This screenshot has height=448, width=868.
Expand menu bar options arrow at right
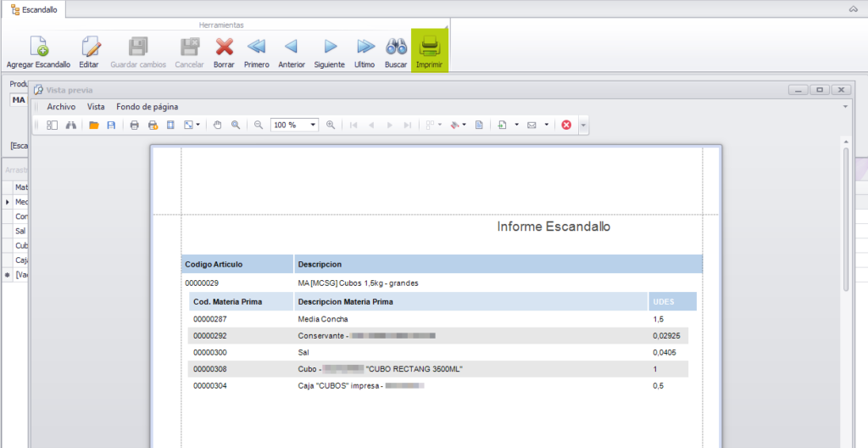pyautogui.click(x=845, y=106)
